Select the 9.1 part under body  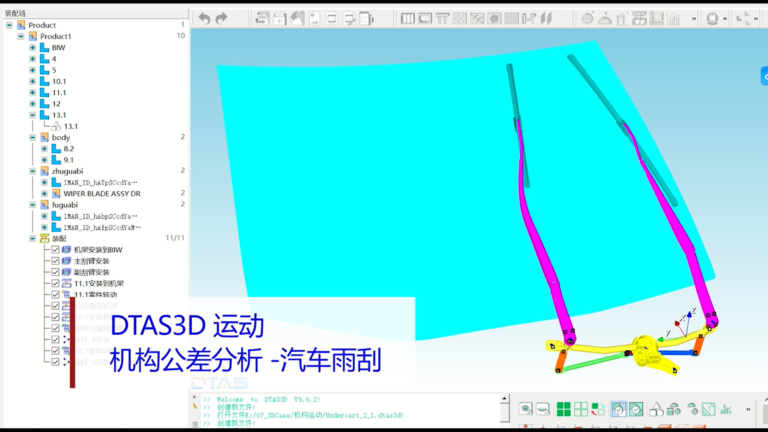69,160
